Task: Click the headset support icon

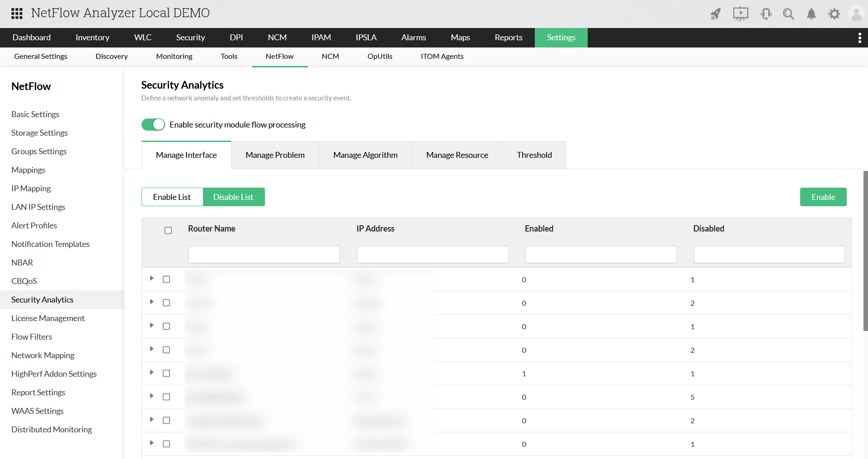Action: tap(766, 14)
